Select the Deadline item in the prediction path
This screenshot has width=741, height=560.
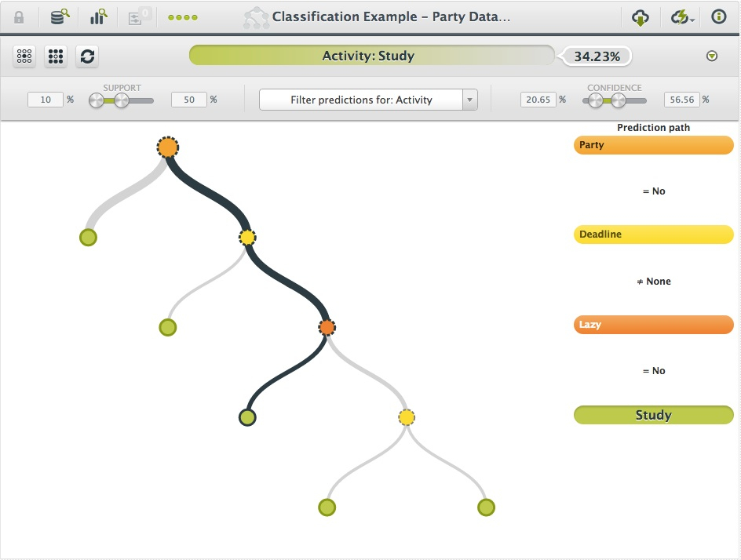[653, 235]
